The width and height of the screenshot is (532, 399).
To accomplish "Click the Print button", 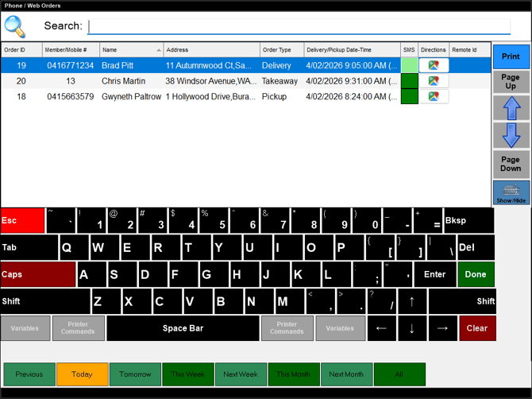I will click(x=511, y=56).
